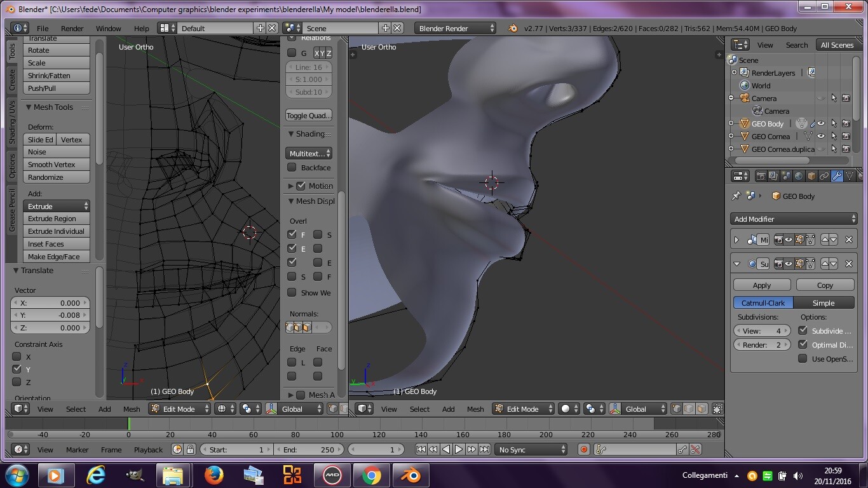The width and height of the screenshot is (868, 488).
Task: Enable limit selection to visible in right viewport
Action: [717, 409]
